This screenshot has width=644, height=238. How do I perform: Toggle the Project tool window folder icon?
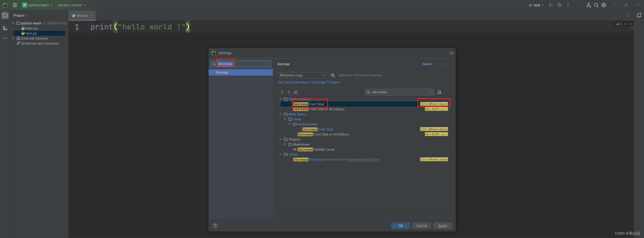5,15
